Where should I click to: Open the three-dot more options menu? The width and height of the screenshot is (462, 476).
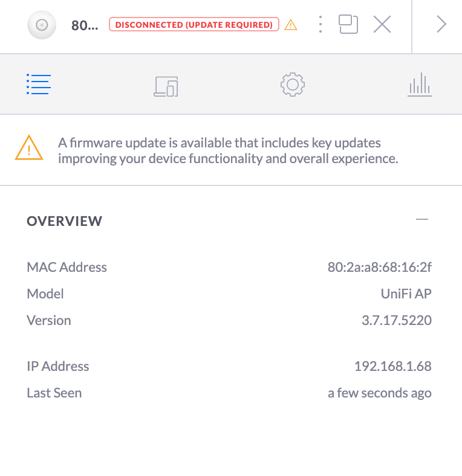click(x=320, y=25)
